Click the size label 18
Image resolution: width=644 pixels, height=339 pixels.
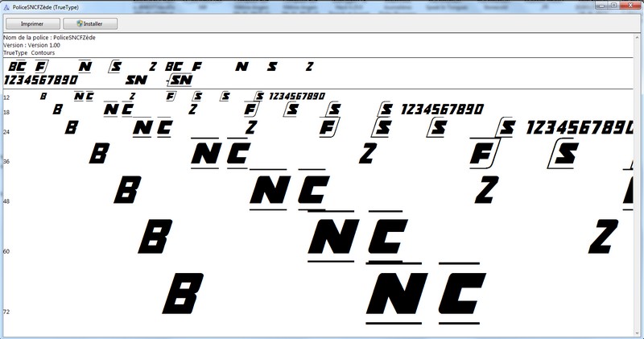(x=6, y=113)
